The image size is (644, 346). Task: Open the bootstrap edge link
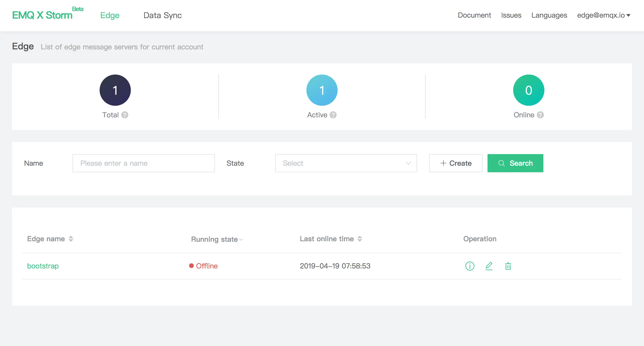tap(43, 266)
